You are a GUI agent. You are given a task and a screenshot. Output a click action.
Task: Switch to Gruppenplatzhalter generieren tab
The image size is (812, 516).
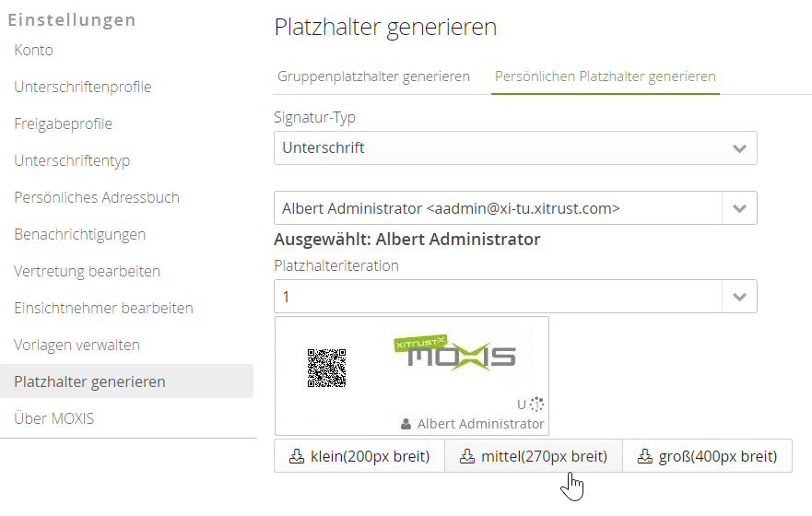(373, 76)
